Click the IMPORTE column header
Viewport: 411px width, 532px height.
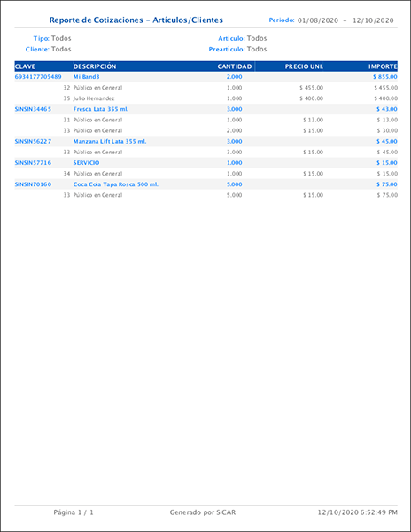pos(383,66)
